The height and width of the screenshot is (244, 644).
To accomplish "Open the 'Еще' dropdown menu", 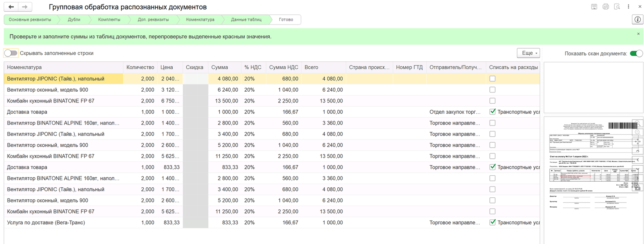I will [528, 53].
